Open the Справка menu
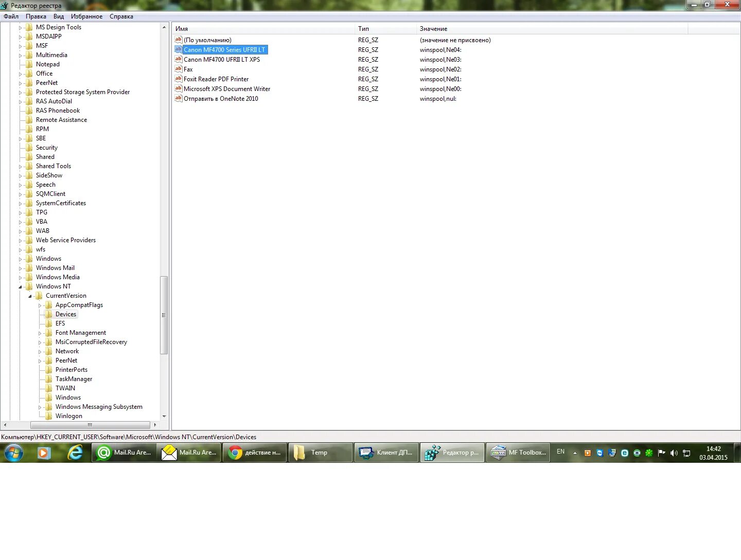Image resolution: width=741 pixels, height=560 pixels. tap(121, 16)
